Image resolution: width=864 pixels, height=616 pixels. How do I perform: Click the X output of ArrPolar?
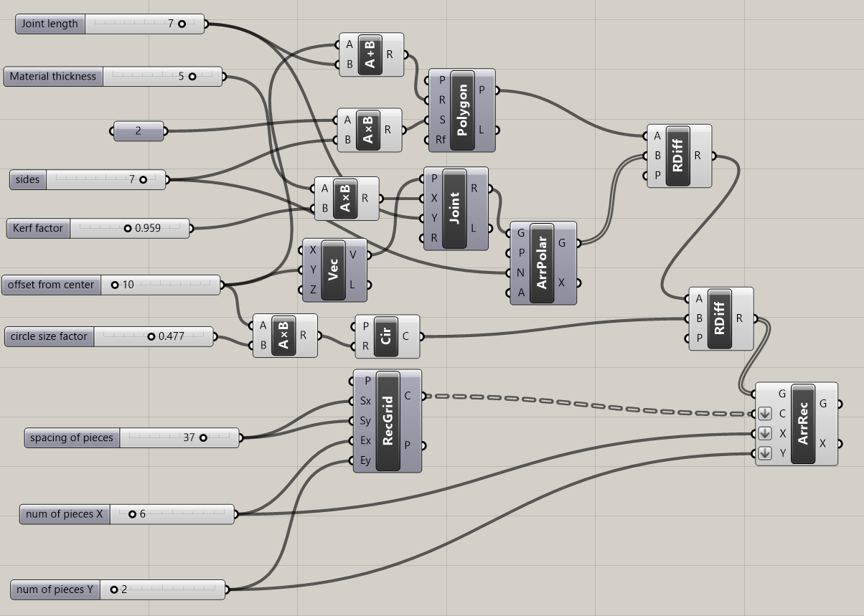click(x=562, y=283)
